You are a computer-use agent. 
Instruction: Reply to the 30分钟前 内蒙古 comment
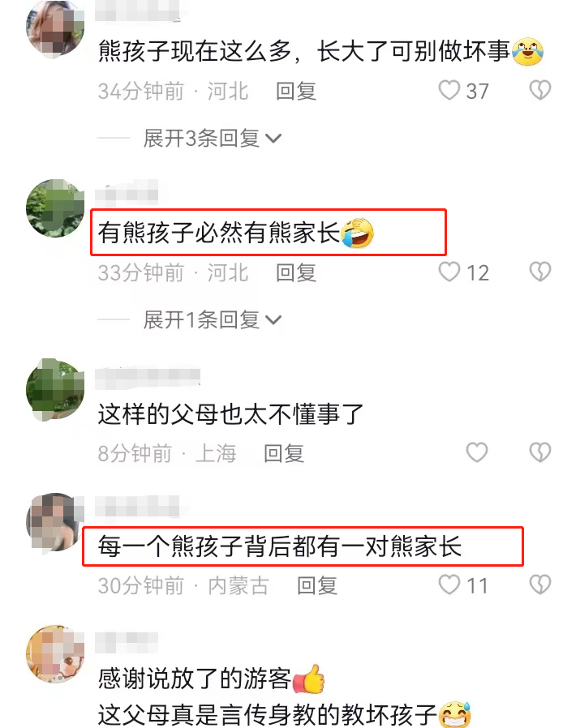point(317,585)
